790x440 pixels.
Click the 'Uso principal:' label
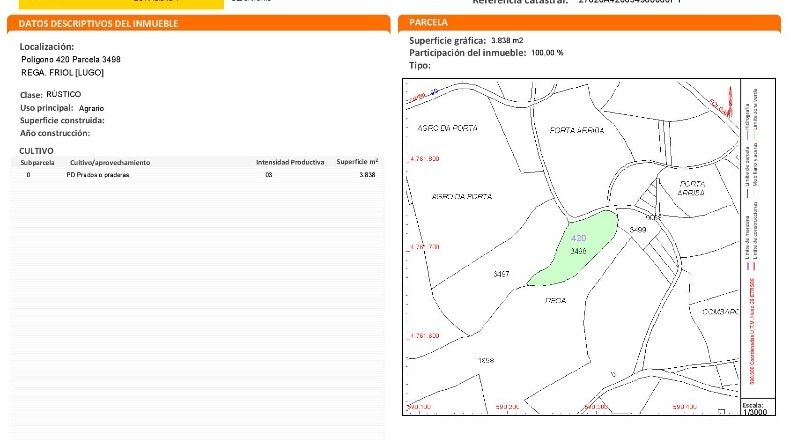coord(46,108)
